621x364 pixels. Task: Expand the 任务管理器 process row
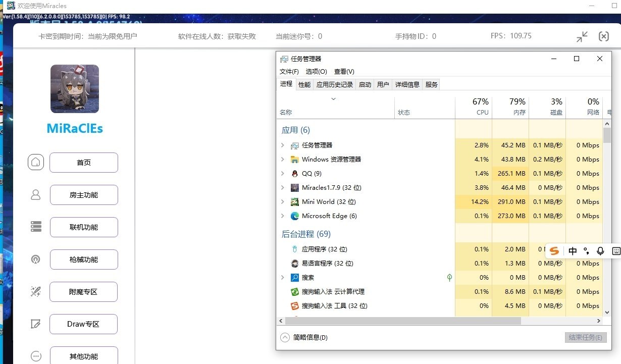(x=282, y=145)
